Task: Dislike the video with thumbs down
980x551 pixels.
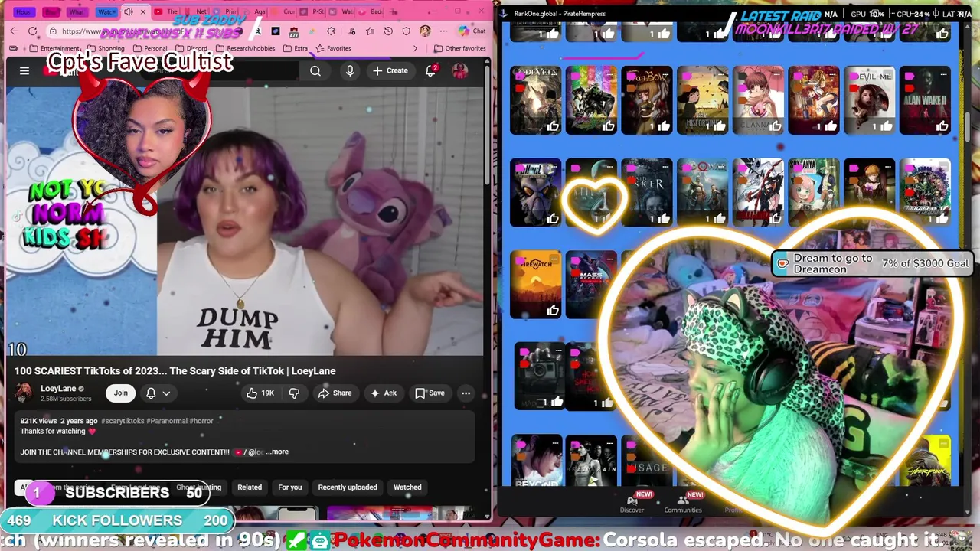Action: pyautogui.click(x=294, y=393)
